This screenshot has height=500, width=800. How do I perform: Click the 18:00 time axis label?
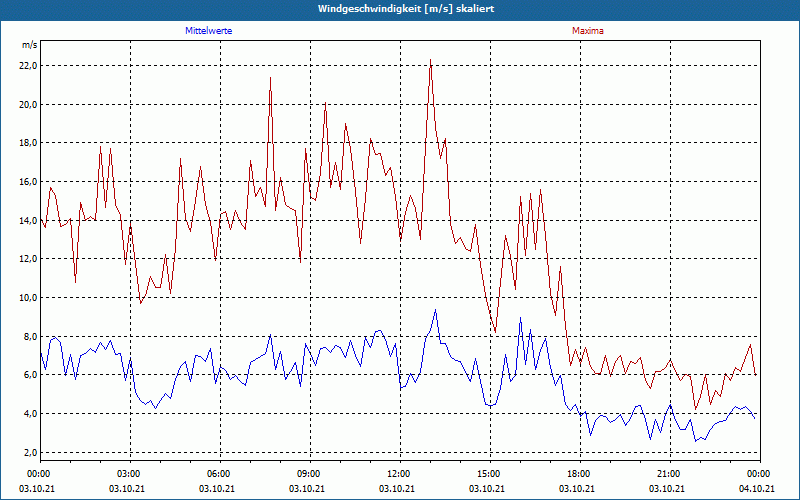point(580,473)
